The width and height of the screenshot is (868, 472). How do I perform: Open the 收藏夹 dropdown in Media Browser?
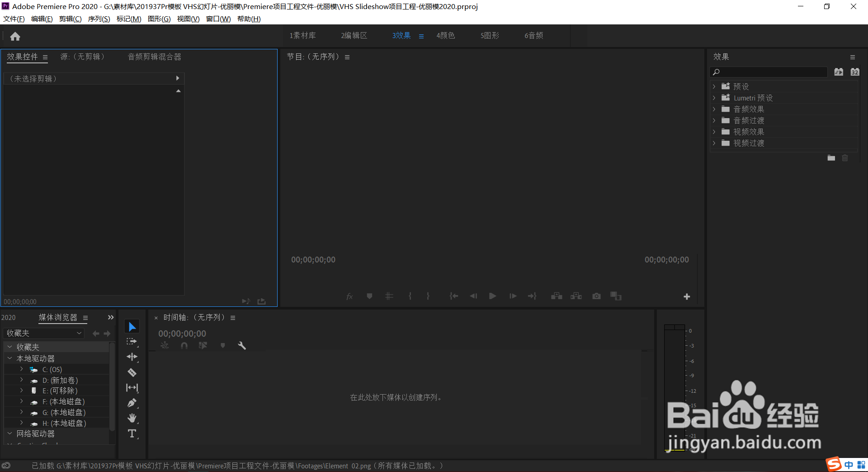click(44, 333)
